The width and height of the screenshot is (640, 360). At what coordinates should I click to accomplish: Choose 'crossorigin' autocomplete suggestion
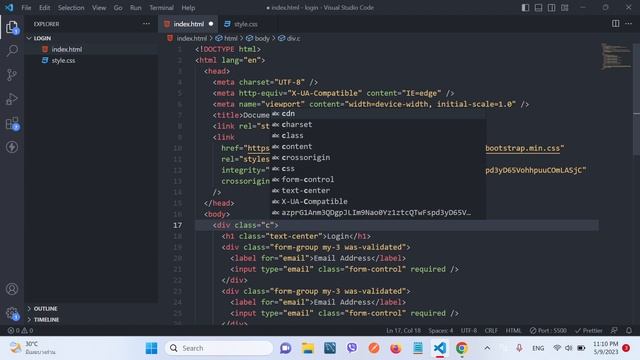click(378, 158)
